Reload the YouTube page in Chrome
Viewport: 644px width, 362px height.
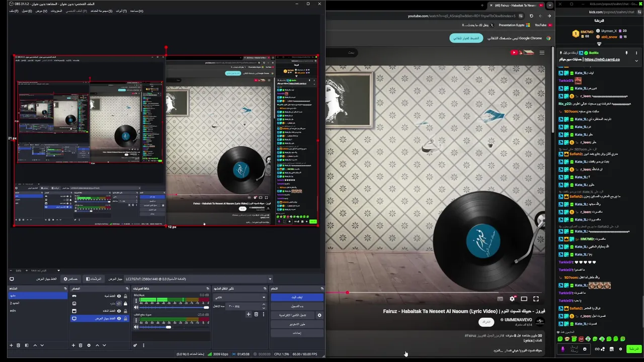click(531, 16)
